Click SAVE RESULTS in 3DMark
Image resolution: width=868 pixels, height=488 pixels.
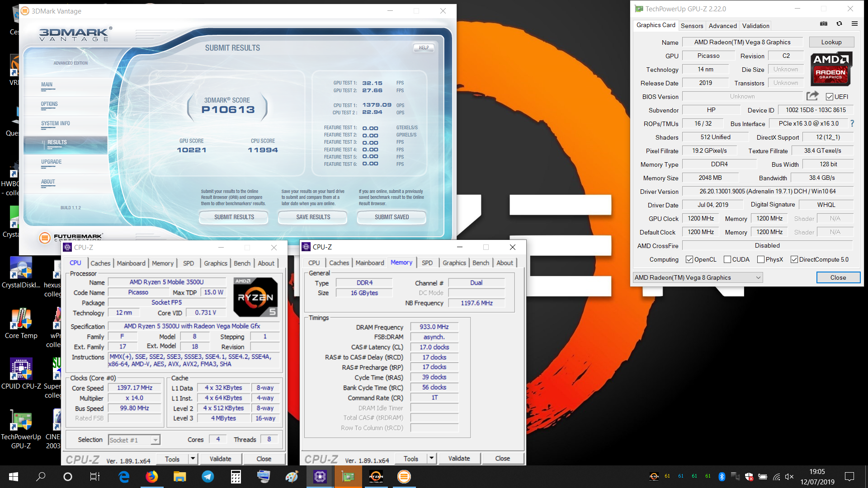point(313,217)
